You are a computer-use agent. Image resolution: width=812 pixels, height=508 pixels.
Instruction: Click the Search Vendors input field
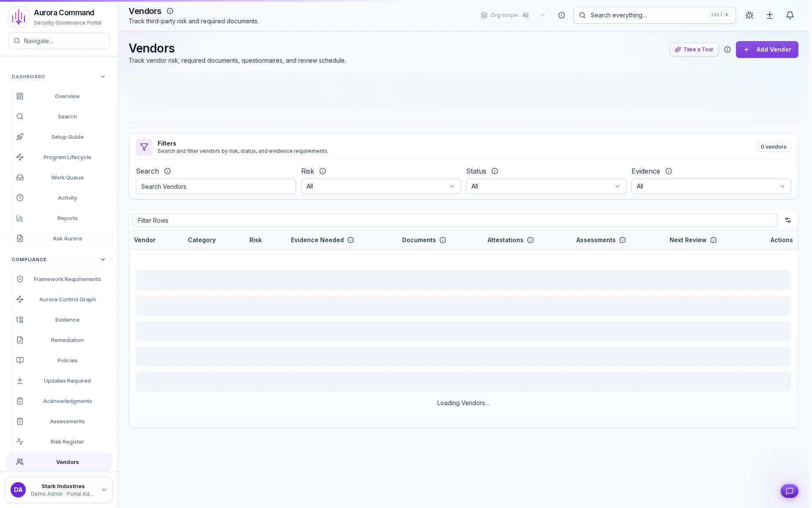216,186
